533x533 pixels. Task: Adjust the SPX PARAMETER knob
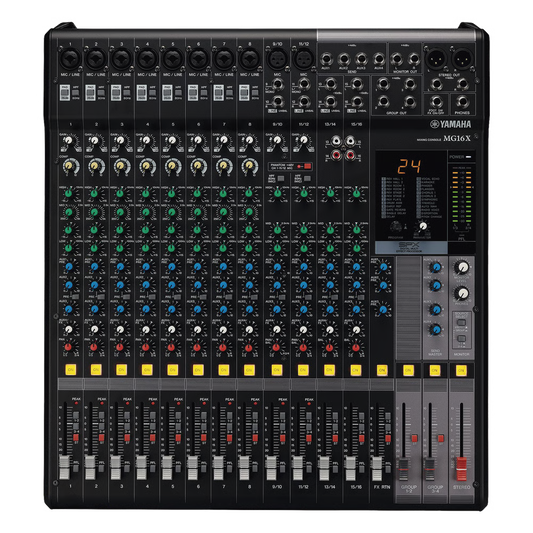(423, 226)
